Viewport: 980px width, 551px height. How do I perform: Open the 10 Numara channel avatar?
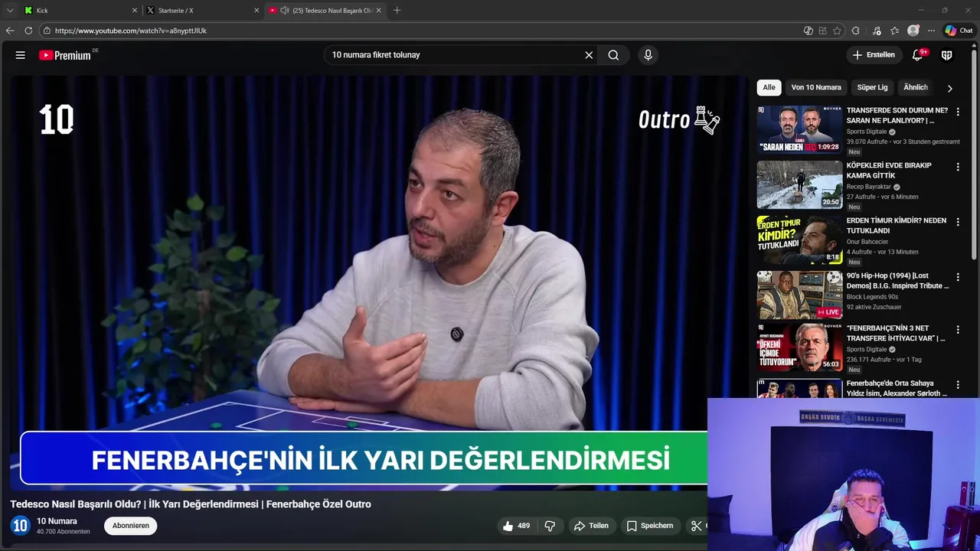pyautogui.click(x=20, y=526)
